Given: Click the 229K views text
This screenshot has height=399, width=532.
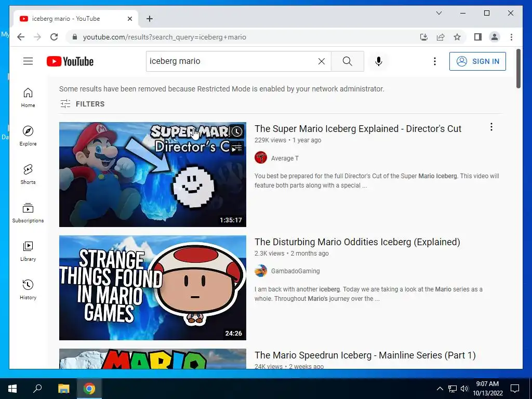Looking at the screenshot, I should tap(270, 140).
